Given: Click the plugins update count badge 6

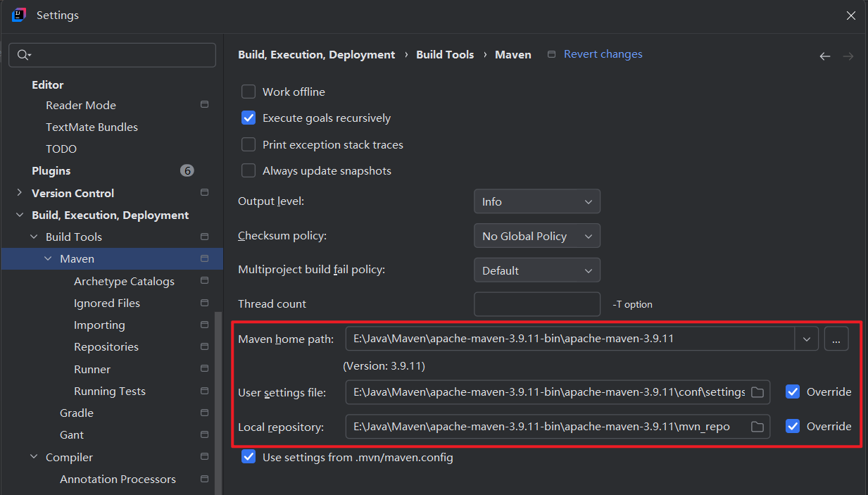Looking at the screenshot, I should pyautogui.click(x=187, y=170).
